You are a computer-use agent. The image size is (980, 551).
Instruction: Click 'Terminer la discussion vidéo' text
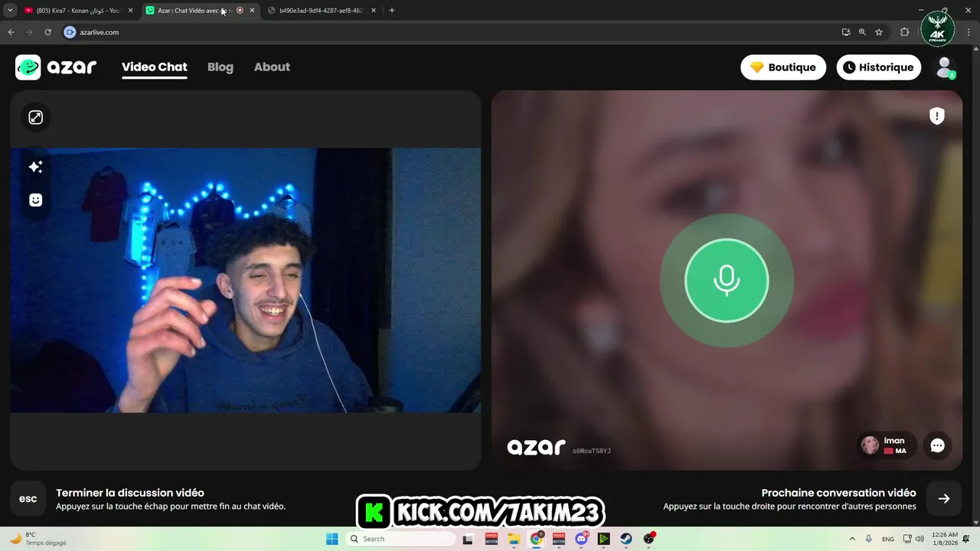coord(130,493)
